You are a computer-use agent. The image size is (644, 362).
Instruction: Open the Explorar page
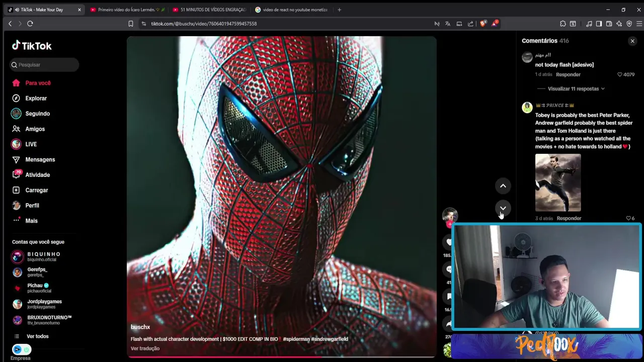coord(29,99)
